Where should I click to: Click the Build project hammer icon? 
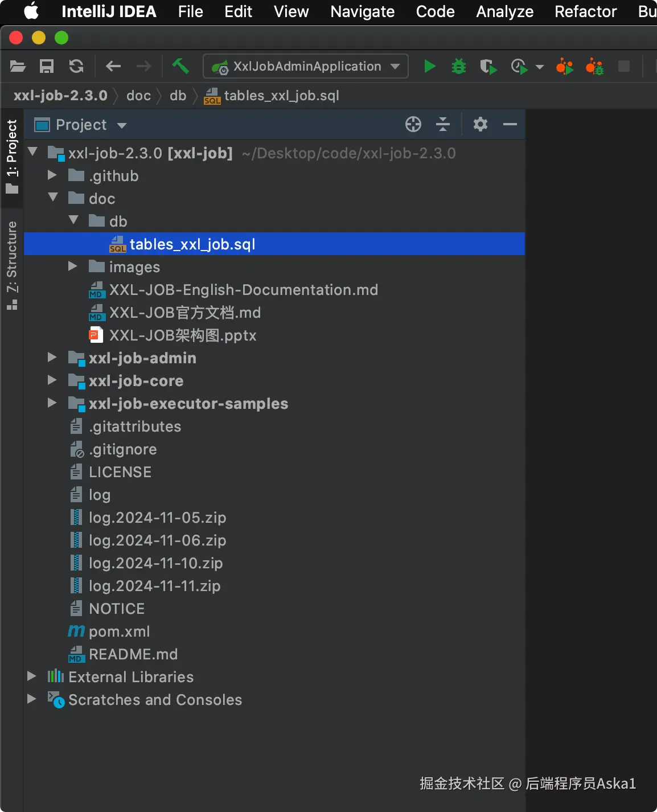(x=180, y=66)
